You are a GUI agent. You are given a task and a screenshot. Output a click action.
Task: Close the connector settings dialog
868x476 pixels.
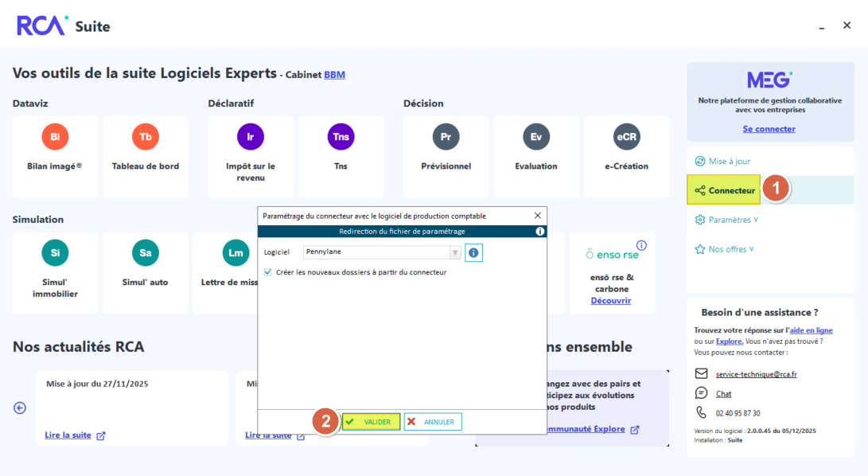click(537, 216)
